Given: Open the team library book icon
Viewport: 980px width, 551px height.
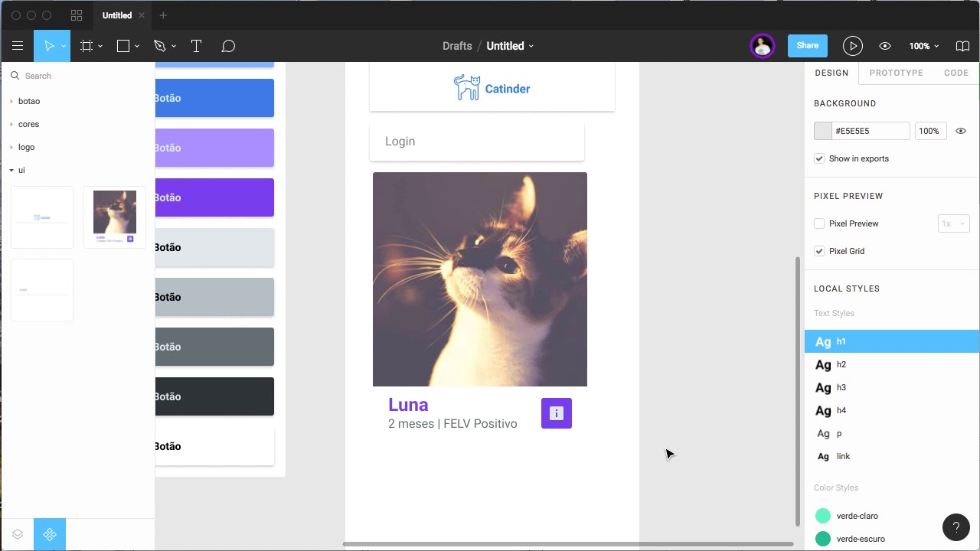Looking at the screenshot, I should click(963, 46).
